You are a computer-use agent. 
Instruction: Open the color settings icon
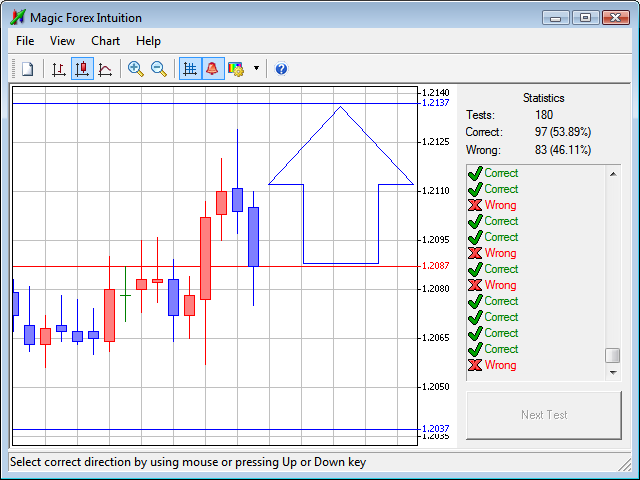click(236, 69)
